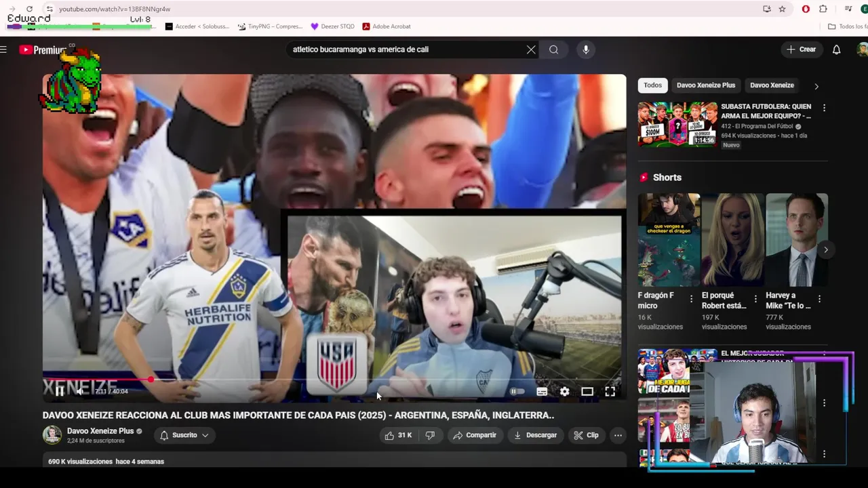The height and width of the screenshot is (488, 868).
Task: Open the red Opera-style extension icon
Action: coord(806,9)
